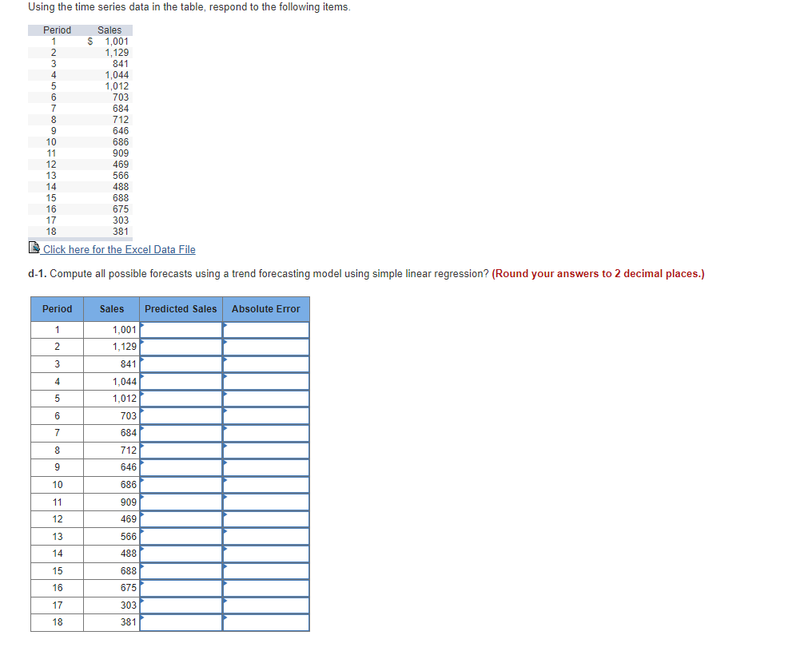
Task: Click the Predicted Sales column header
Action: click(x=181, y=309)
